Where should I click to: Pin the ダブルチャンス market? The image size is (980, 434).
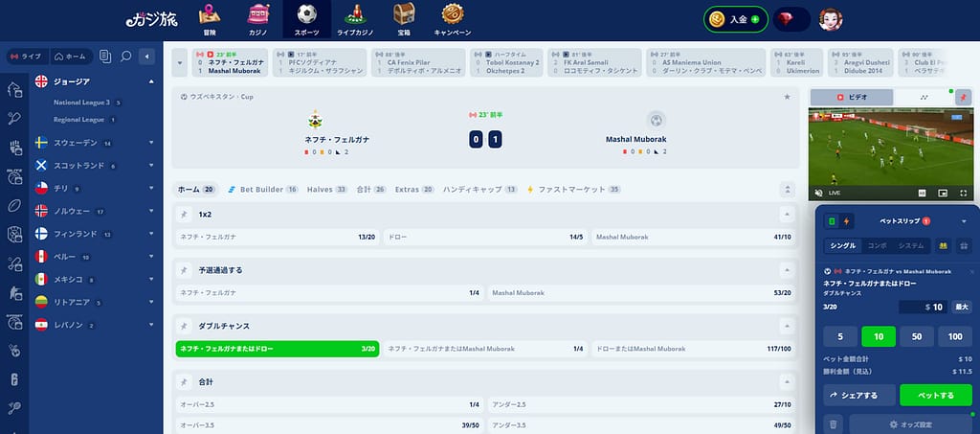183,326
